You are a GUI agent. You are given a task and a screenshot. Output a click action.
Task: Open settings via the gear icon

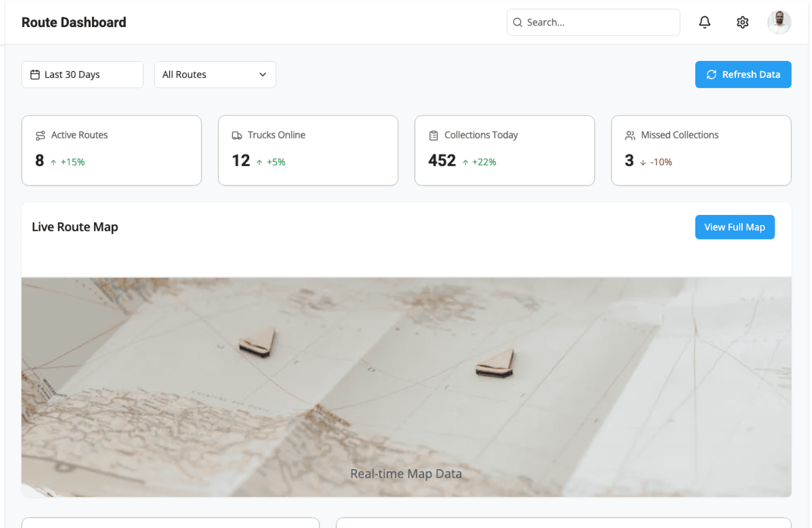point(742,22)
